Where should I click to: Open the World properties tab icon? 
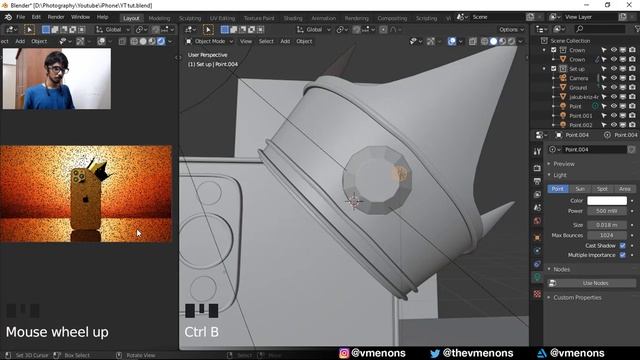(x=537, y=221)
